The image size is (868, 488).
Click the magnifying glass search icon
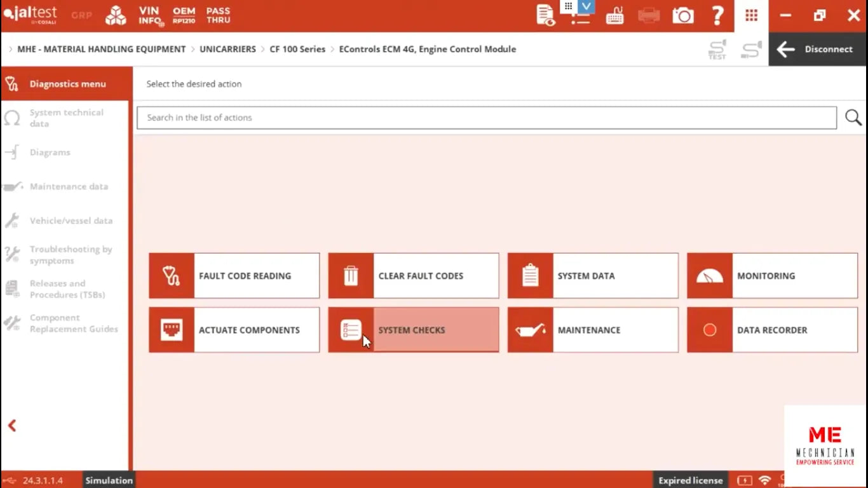(x=853, y=118)
